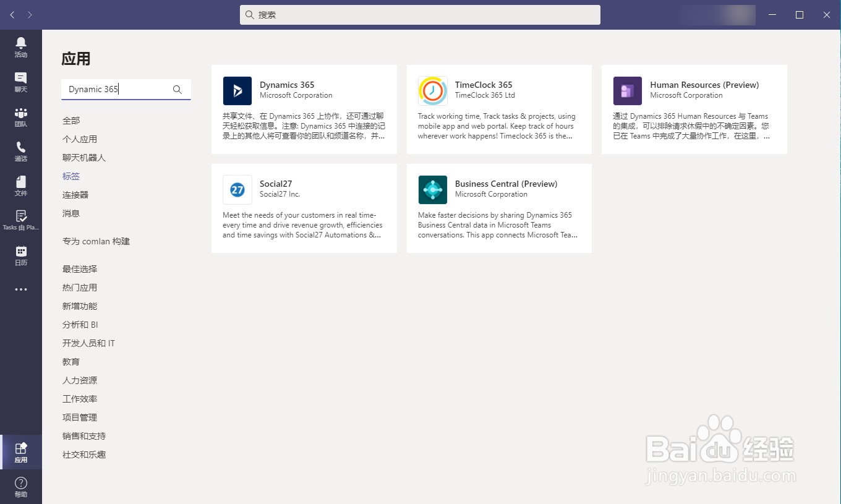The height and width of the screenshot is (504, 841).
Task: Select the 最佳选择 category
Action: (x=80, y=269)
